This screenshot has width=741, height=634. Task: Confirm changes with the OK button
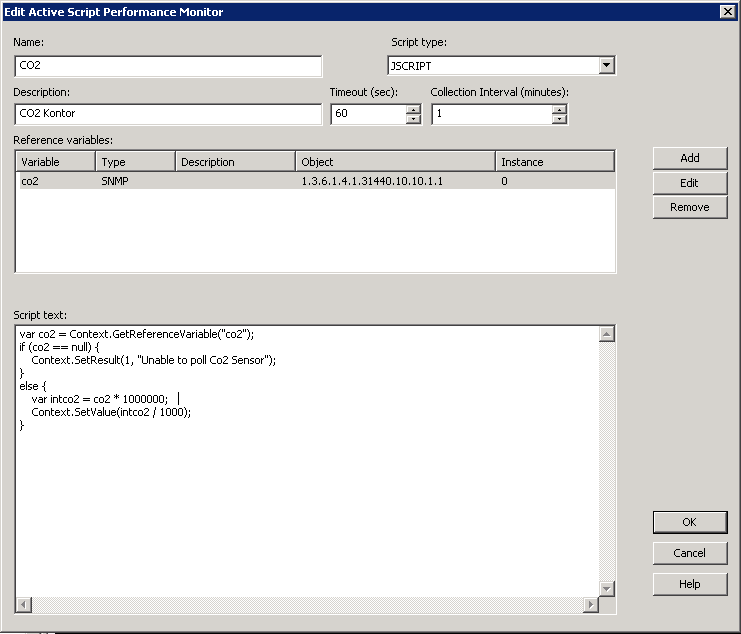[689, 522]
